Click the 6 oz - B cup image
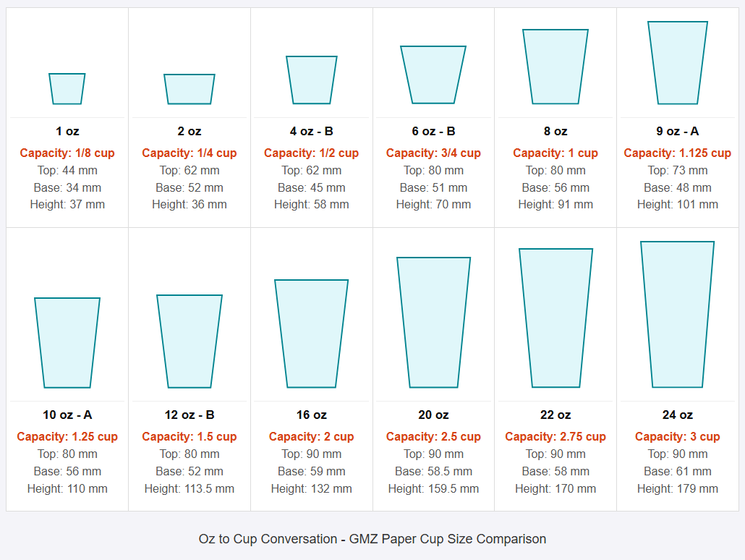Screen dimensions: 745x560 pos(433,75)
